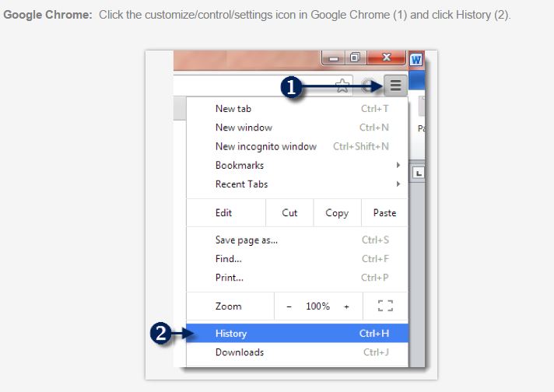Open Downloads menu entry

[297, 352]
